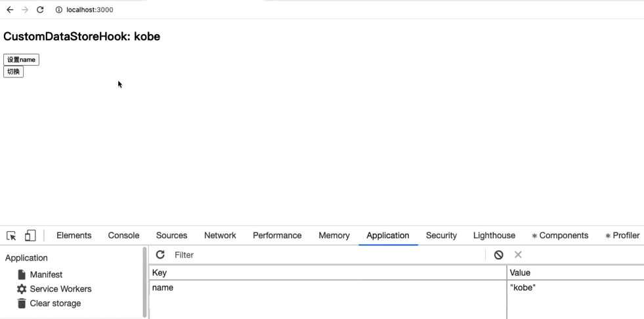Click the delete selected X icon
644x319 pixels.
pyautogui.click(x=518, y=255)
